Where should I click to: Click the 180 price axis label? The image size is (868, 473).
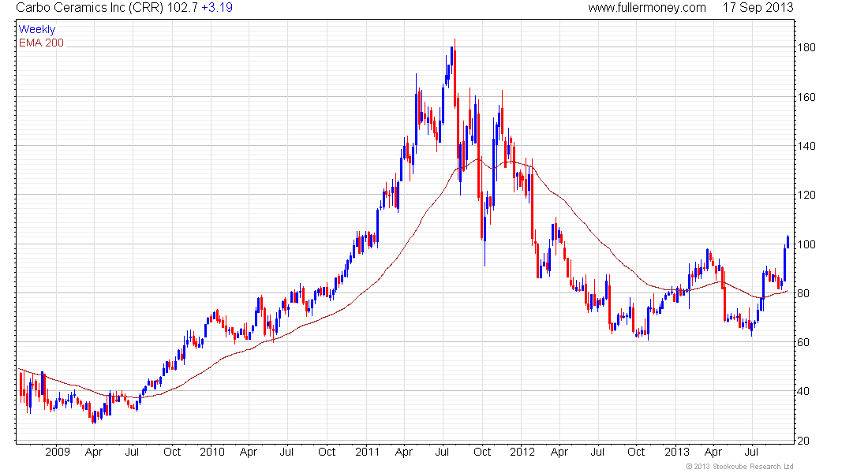click(806, 47)
